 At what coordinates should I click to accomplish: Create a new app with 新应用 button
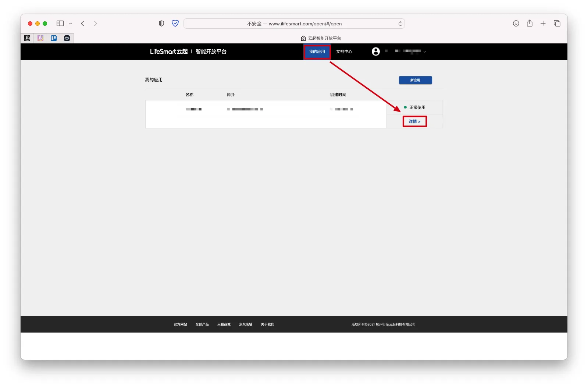tap(415, 80)
